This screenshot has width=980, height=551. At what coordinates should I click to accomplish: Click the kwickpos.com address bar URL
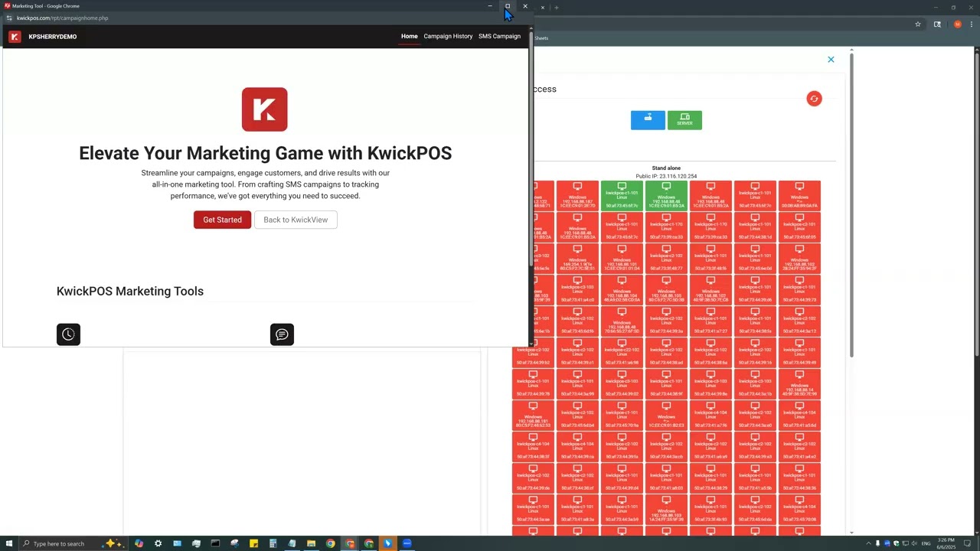(x=62, y=18)
